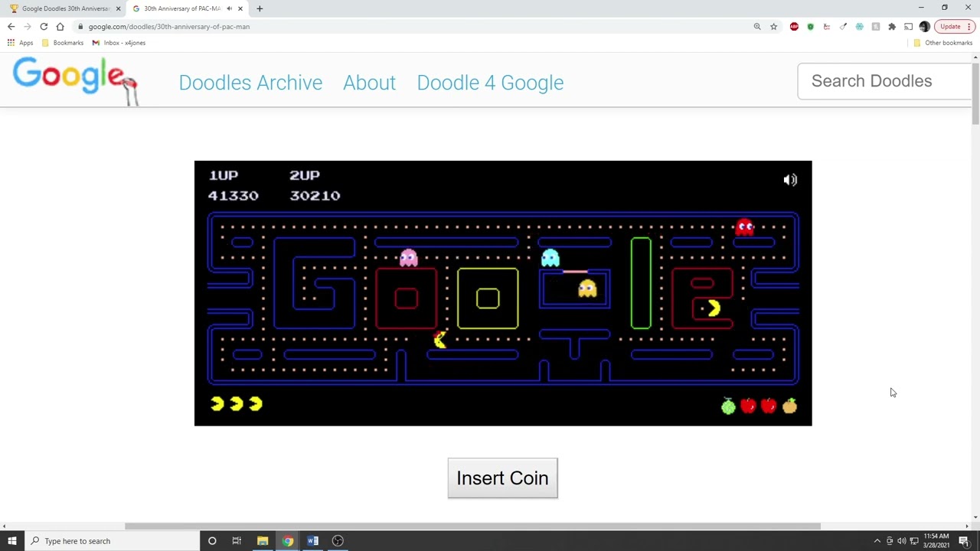Viewport: 980px width, 551px height.
Task: Close the PAC-MAN browser tab
Action: tap(240, 8)
